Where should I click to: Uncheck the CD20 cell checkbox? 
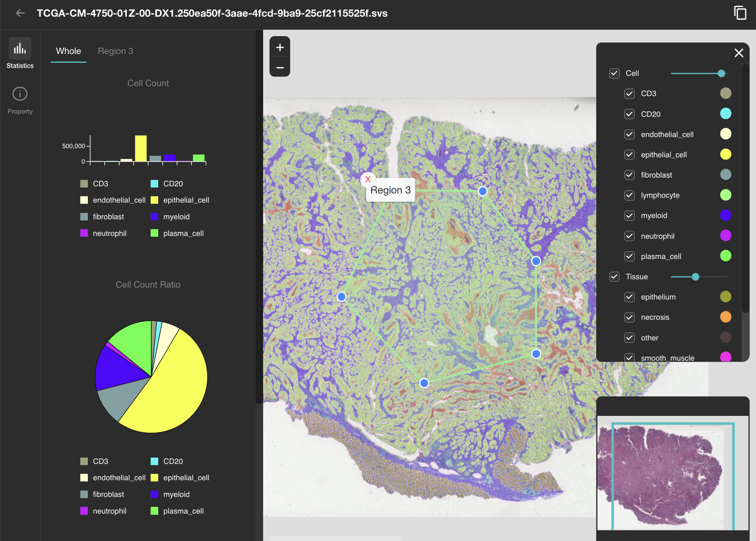[x=629, y=114]
